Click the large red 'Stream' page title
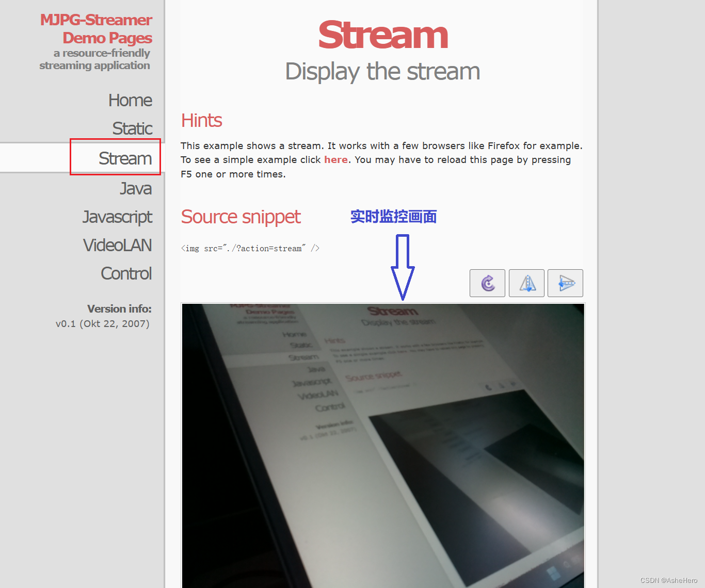 coord(383,35)
